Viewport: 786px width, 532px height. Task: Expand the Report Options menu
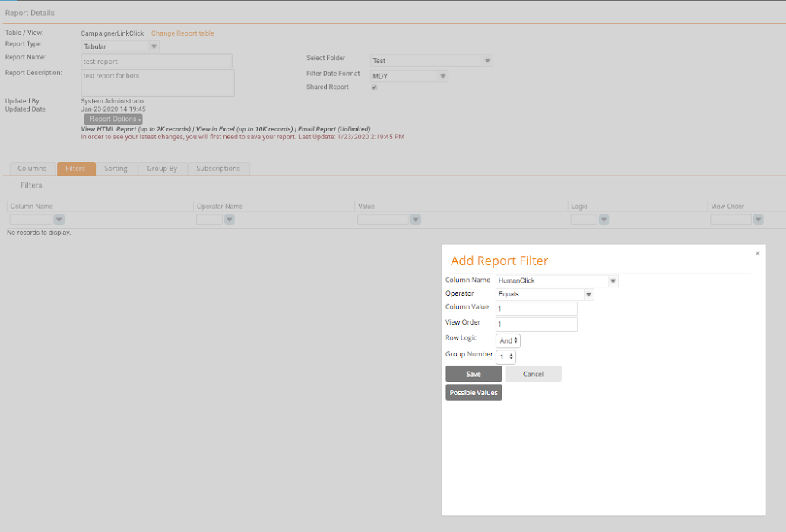113,119
